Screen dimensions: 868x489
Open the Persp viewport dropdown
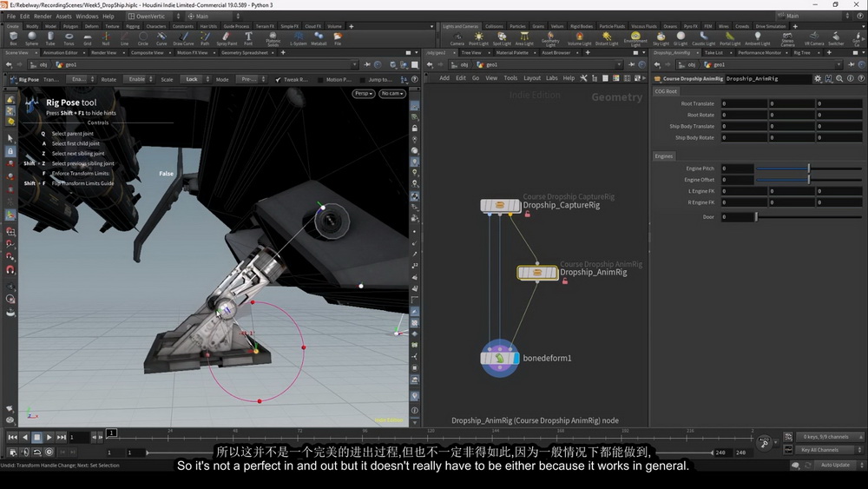364,94
